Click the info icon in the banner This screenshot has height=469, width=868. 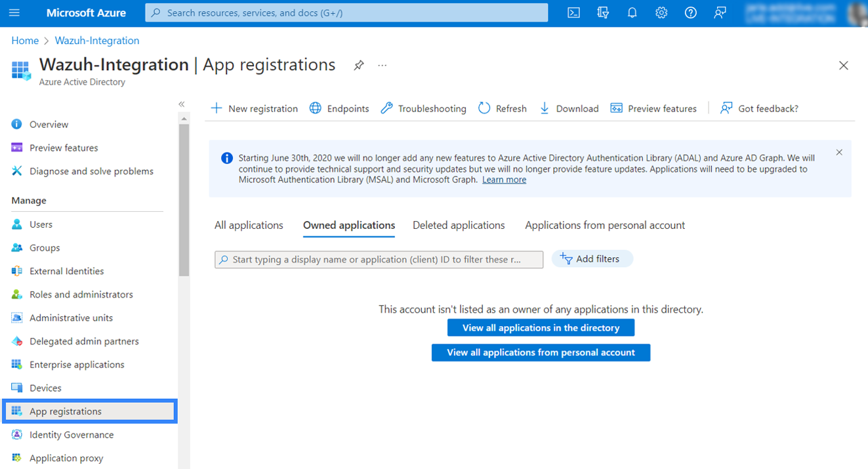click(227, 158)
